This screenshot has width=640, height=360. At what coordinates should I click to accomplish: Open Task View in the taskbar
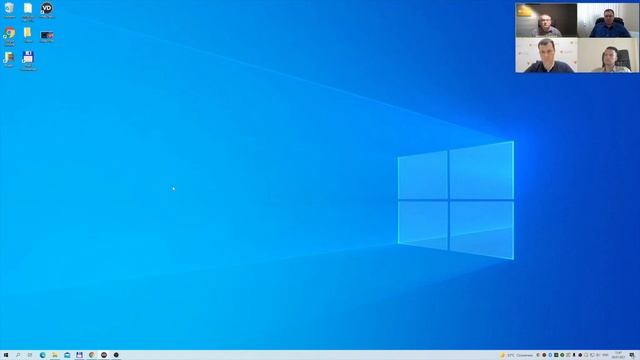[30, 355]
